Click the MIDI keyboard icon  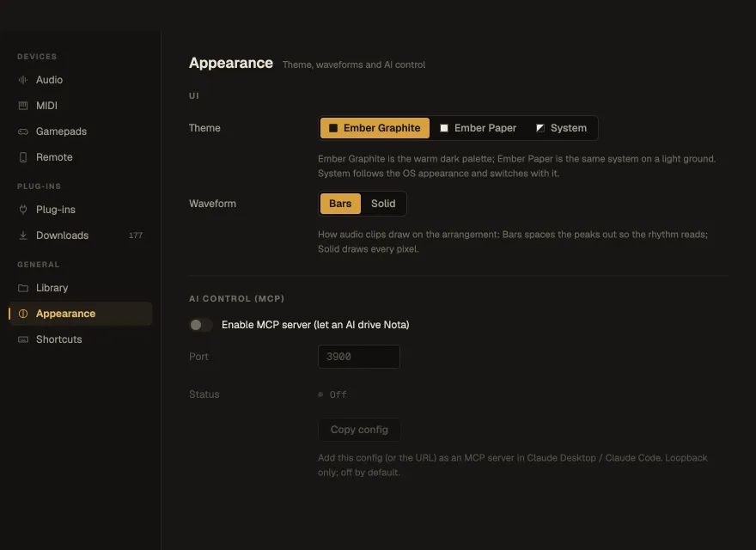[x=22, y=106]
